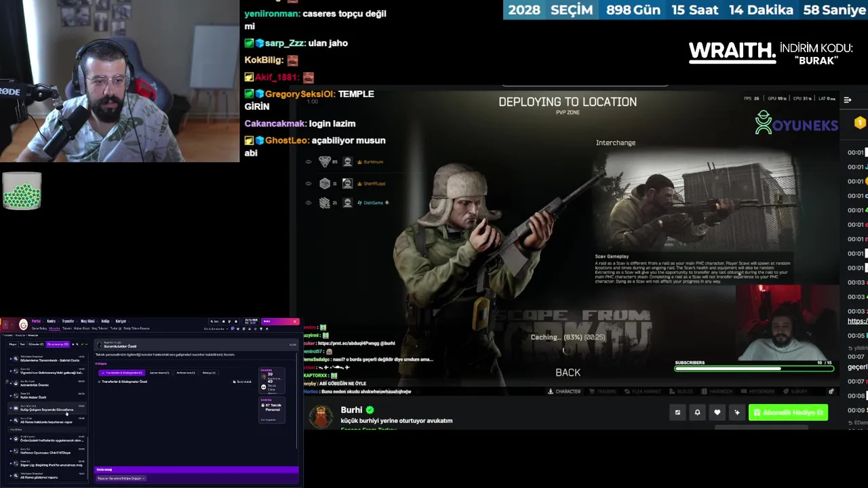
Task: Toggle eye icon beside Burhimum player
Action: 308,162
